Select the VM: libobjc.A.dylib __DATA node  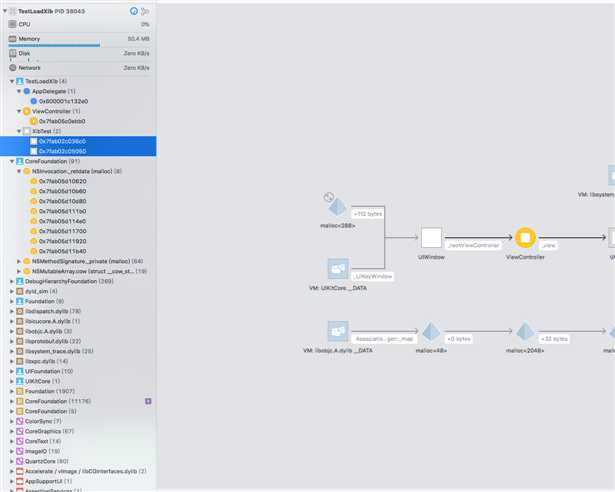point(338,331)
